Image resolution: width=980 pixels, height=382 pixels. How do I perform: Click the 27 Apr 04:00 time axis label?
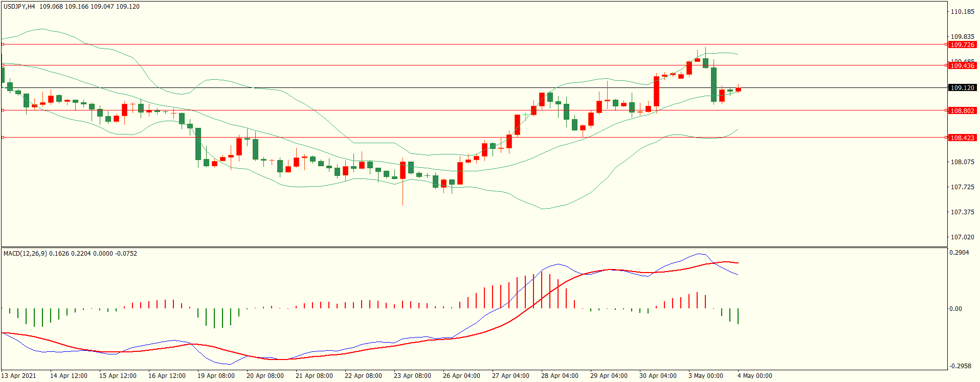click(510, 376)
